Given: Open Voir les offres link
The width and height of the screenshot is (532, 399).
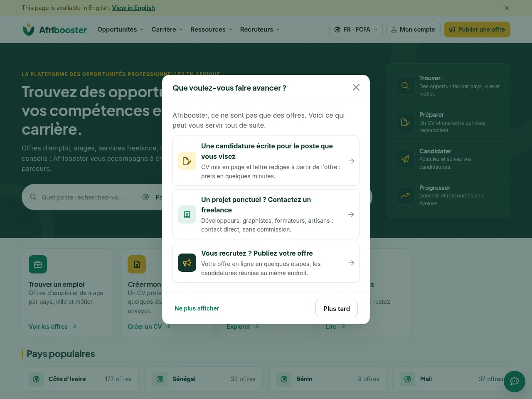Looking at the screenshot, I should pyautogui.click(x=53, y=327).
